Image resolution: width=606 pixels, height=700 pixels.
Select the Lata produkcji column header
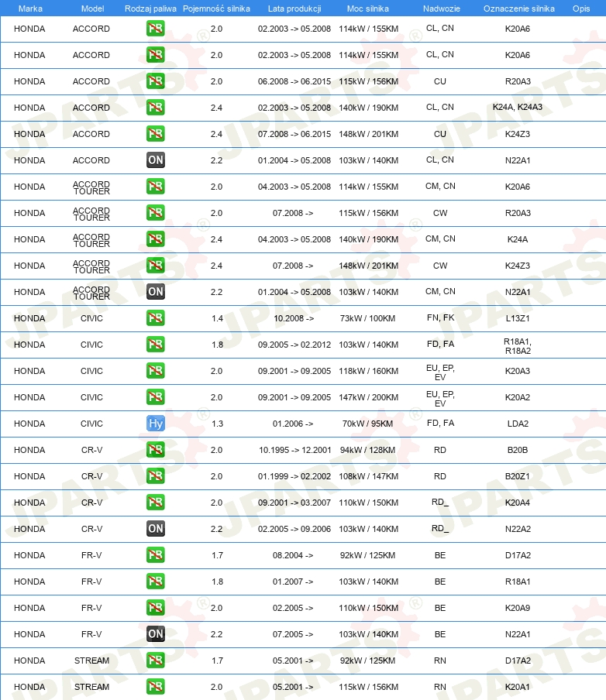(294, 9)
